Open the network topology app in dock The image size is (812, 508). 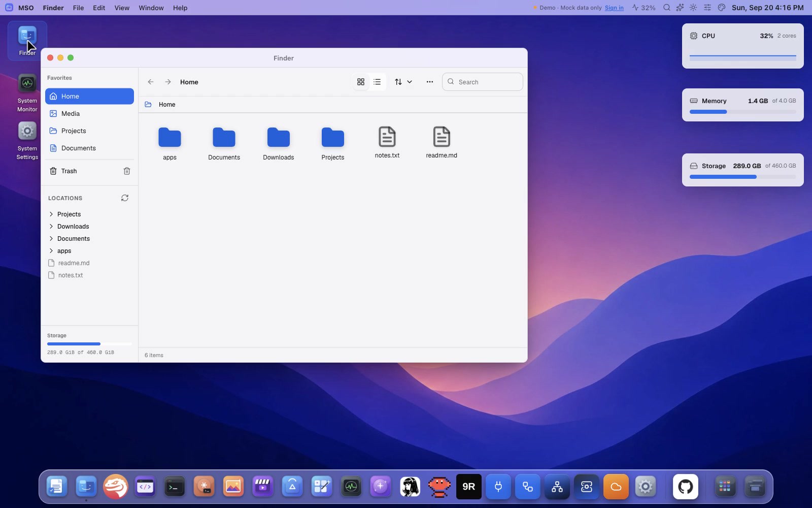point(557,487)
